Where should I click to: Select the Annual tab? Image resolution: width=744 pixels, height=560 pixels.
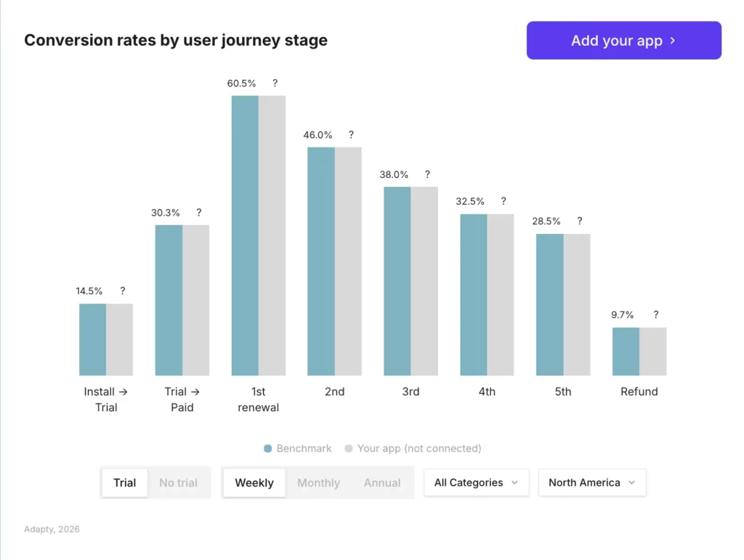(382, 482)
